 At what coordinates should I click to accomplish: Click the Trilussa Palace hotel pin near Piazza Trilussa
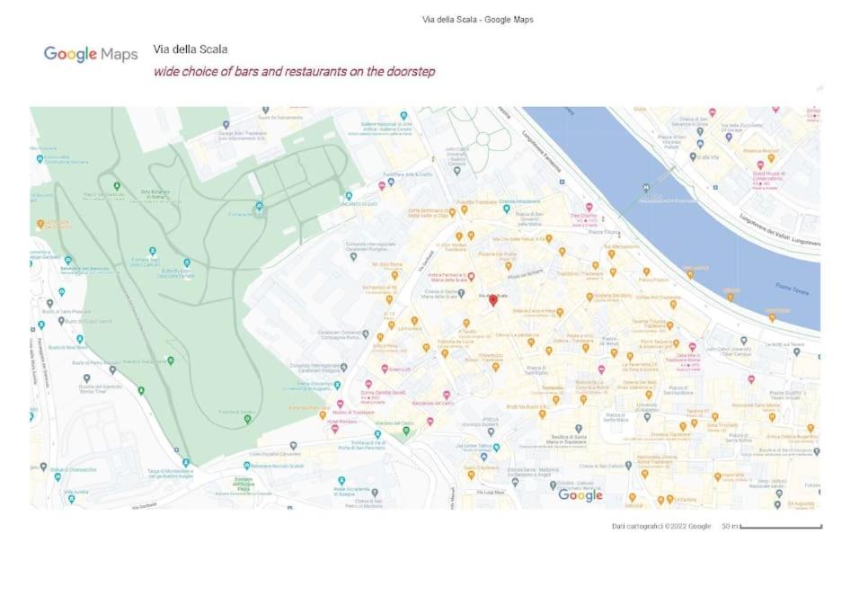(x=589, y=208)
